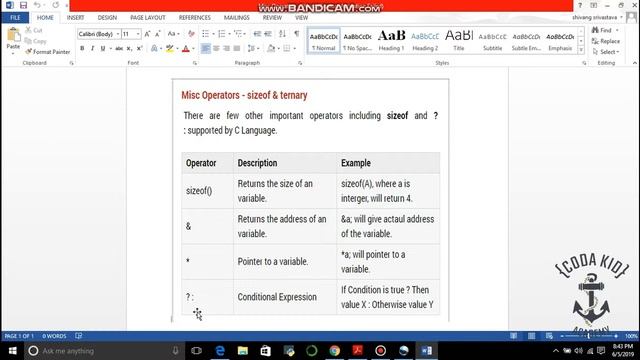Apply the No Spacing style
Image resolution: width=640 pixels, height=360 pixels.
tap(358, 40)
